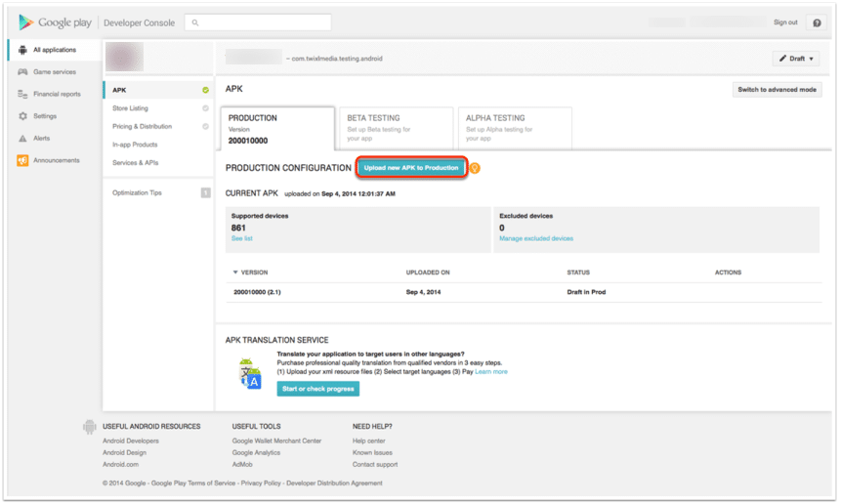Click the translation service Android icon
The image size is (841, 504).
(x=250, y=373)
